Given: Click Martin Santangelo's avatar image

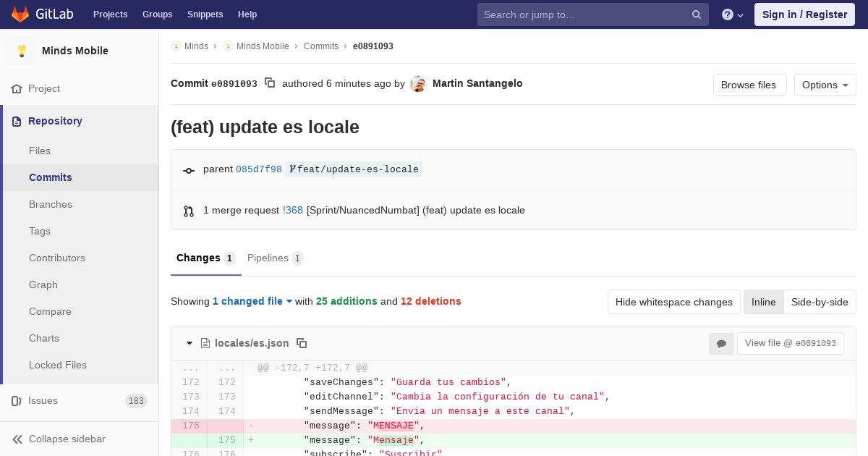Looking at the screenshot, I should [x=418, y=84].
